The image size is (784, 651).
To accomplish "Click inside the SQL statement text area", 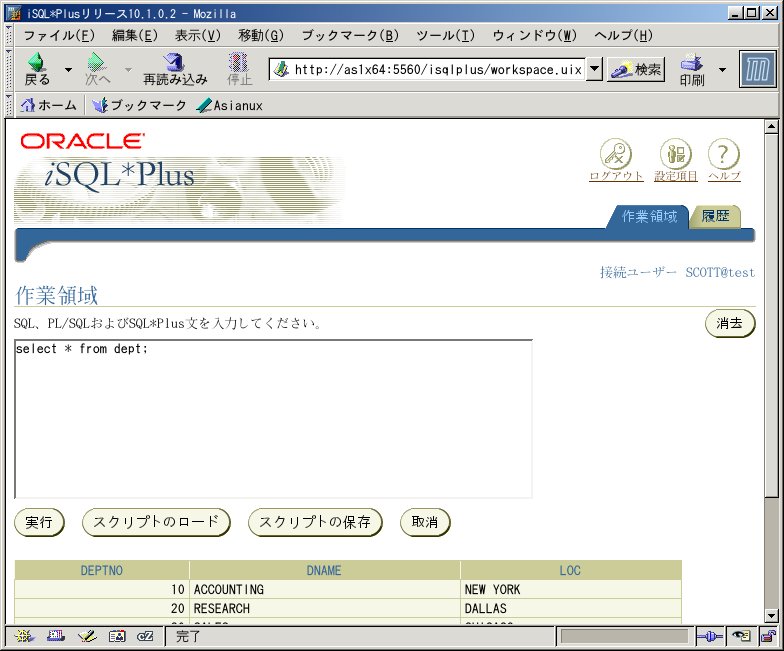I will pos(274,419).
